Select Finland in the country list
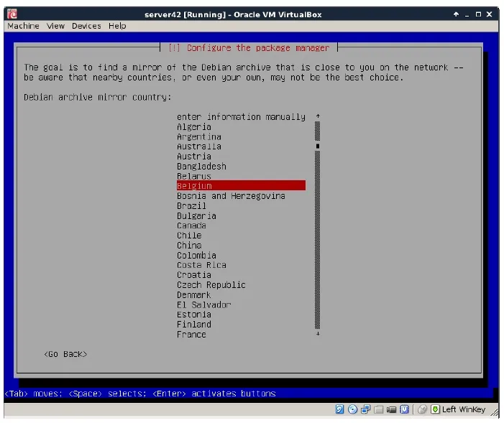Viewport: 504px width, 423px height. tap(241, 325)
